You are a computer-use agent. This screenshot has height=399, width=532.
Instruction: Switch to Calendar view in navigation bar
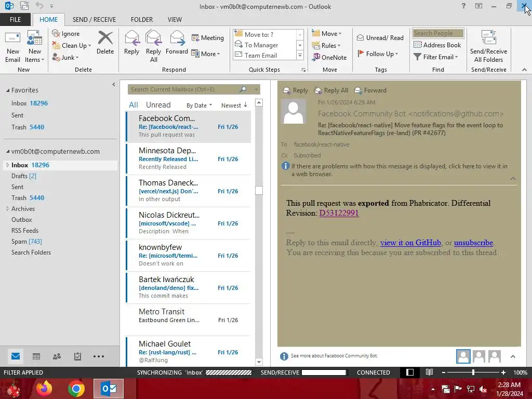[36, 356]
